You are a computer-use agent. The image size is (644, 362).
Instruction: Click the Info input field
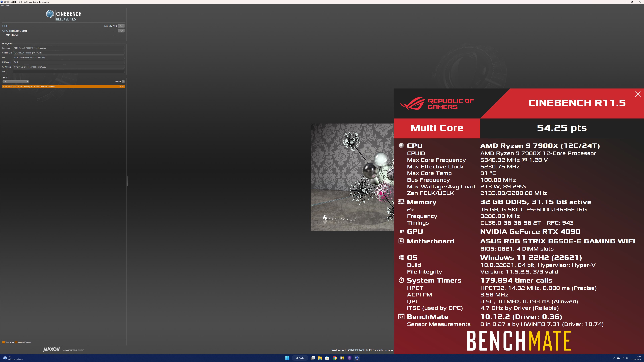pyautogui.click(x=69, y=71)
